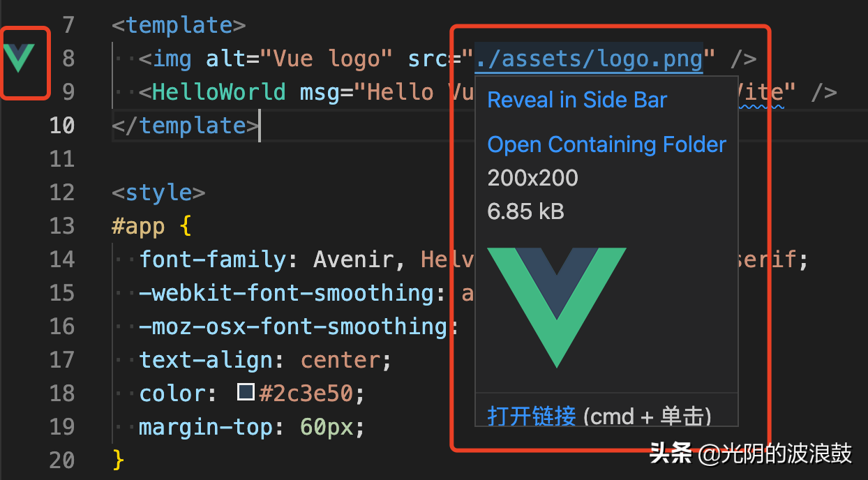Click the -moz-osx-font-smoothing property
Viewport: 868px width, 480px height.
[294, 327]
